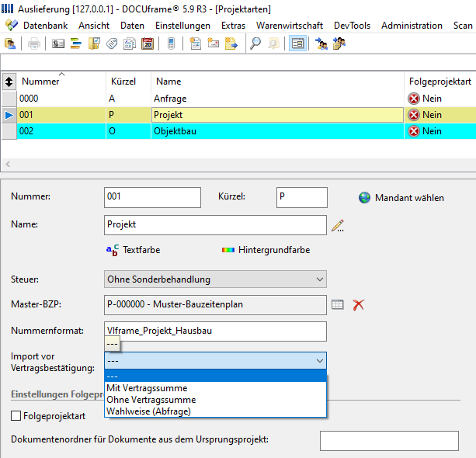Screen dimensions: 476x458
Task: Open the Daten menu
Action: (x=132, y=26)
